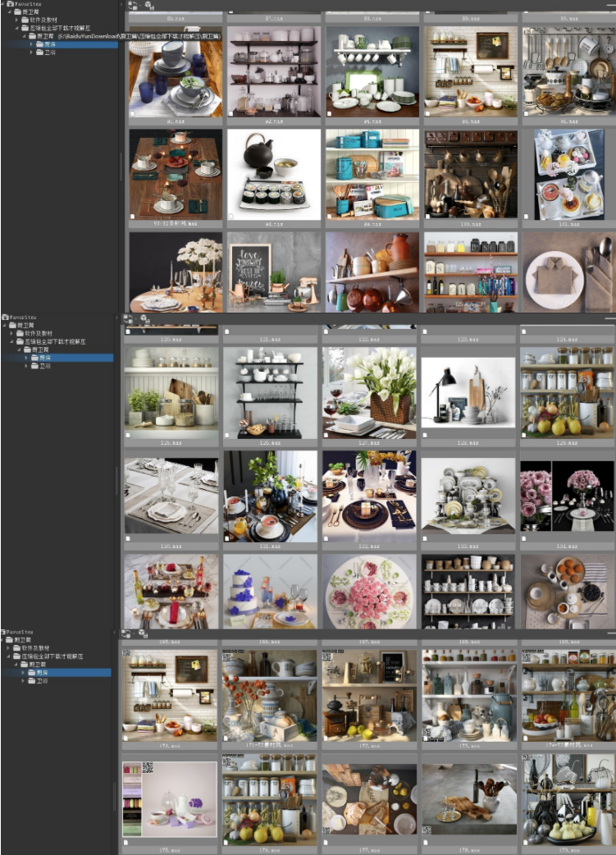This screenshot has width=616, height=855.
Task: Select the round pink rose plate thumbnail
Action: point(369,592)
